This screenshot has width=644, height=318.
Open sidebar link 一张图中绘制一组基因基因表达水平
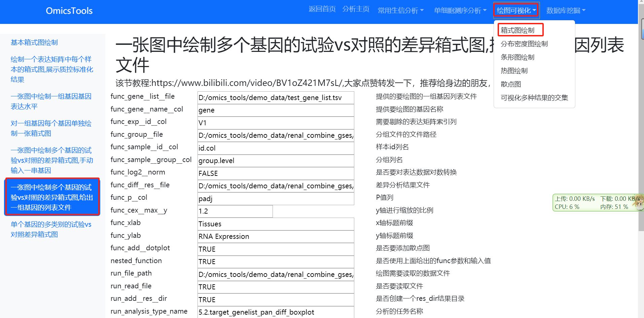pos(51,101)
